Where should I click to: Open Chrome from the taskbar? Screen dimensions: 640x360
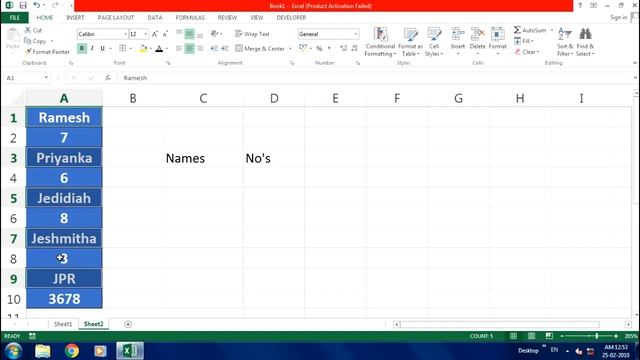point(71,351)
